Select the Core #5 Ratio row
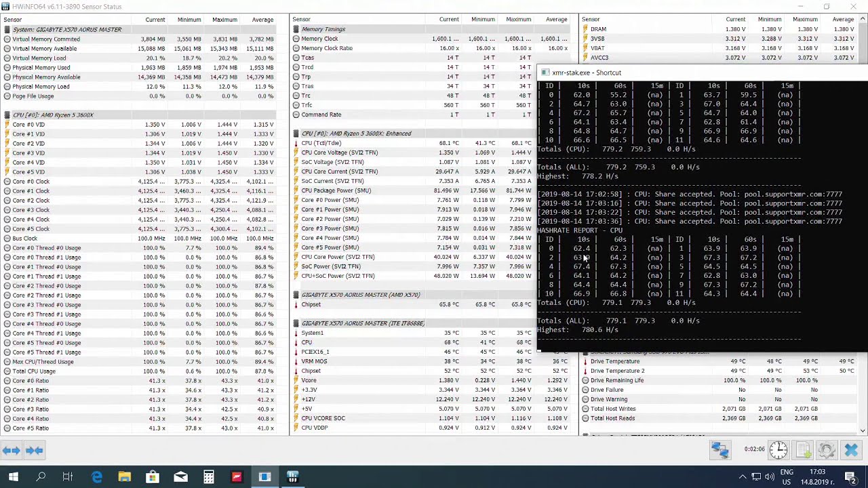The height and width of the screenshot is (488, 868). coord(139,428)
